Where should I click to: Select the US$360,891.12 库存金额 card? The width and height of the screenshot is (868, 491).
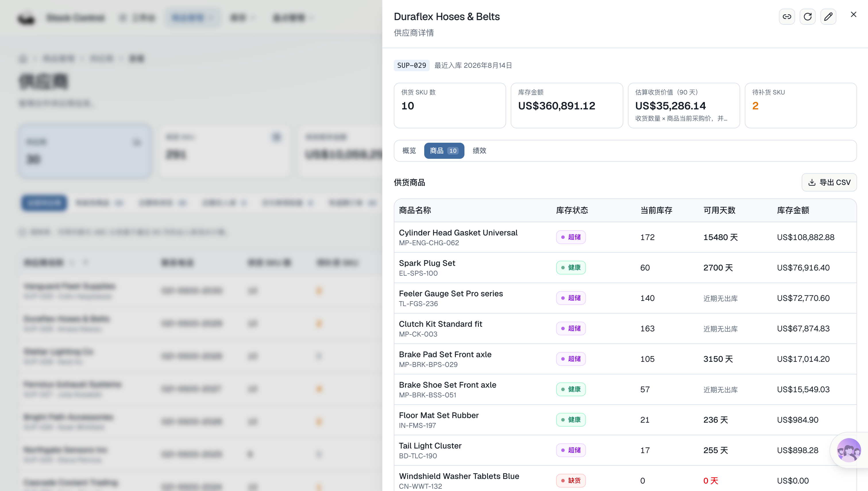pyautogui.click(x=567, y=106)
